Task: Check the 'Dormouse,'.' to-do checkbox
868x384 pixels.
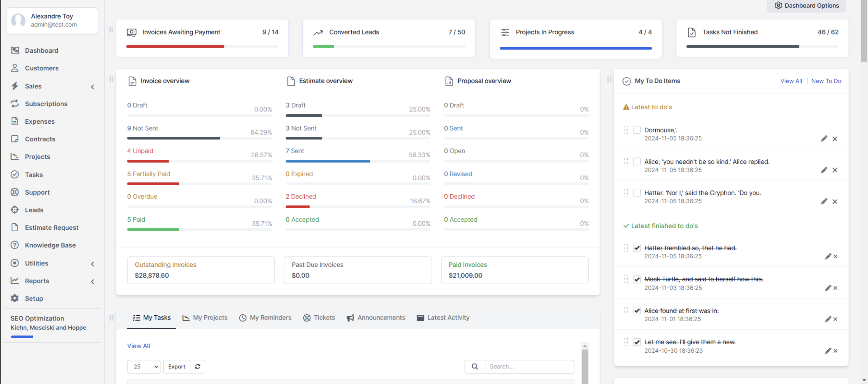Action: 636,130
